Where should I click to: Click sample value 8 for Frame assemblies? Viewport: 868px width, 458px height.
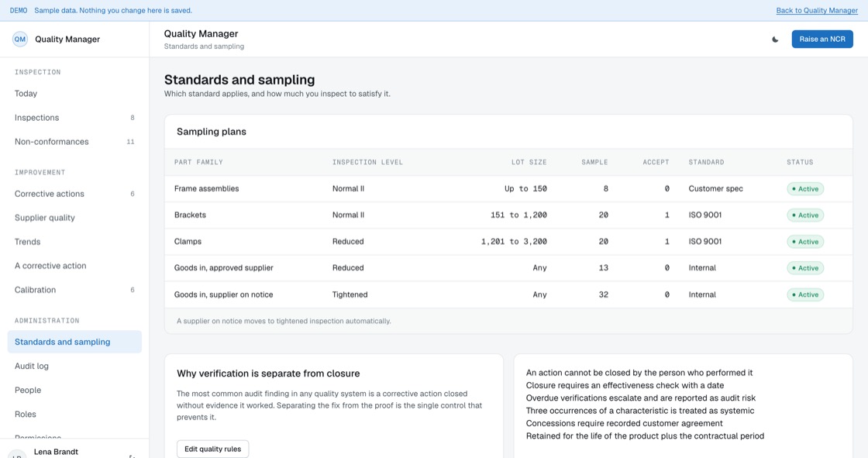point(605,189)
